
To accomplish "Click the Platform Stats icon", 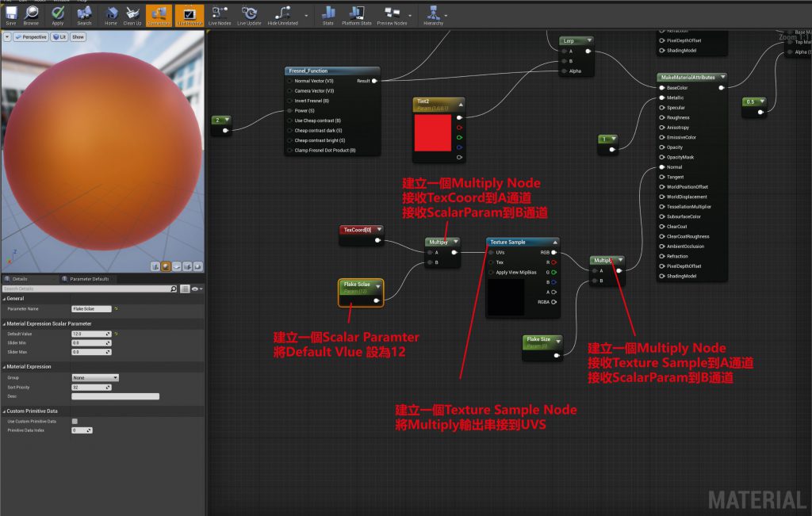I will point(356,14).
